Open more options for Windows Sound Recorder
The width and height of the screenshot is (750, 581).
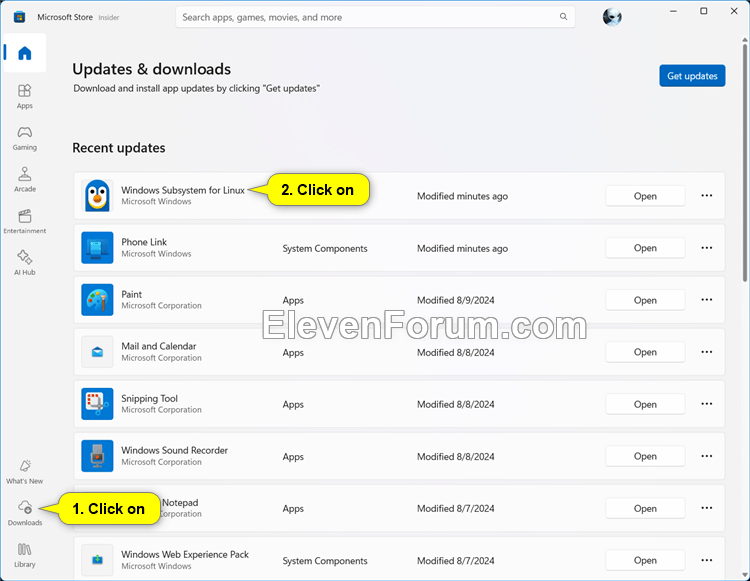click(706, 456)
